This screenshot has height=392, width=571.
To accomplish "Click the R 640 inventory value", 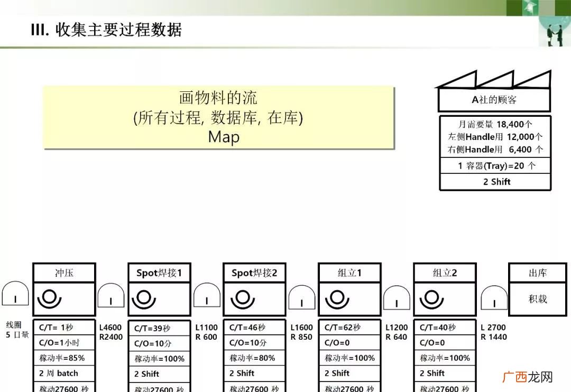I will (397, 337).
